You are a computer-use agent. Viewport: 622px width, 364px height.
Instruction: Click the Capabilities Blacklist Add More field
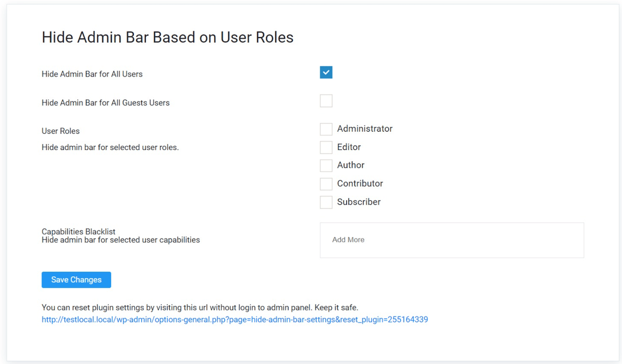coord(452,240)
